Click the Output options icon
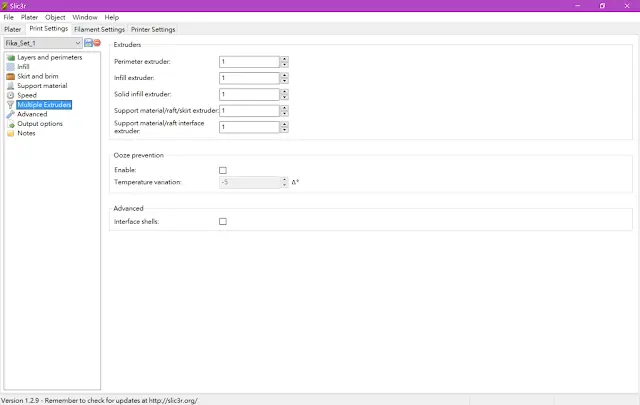This screenshot has height=405, width=640. click(x=11, y=124)
